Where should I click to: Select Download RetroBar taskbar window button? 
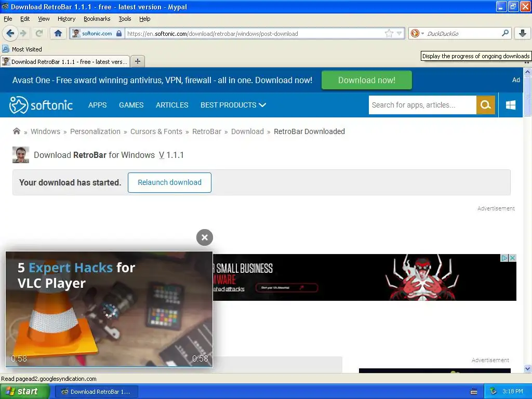[96, 392]
